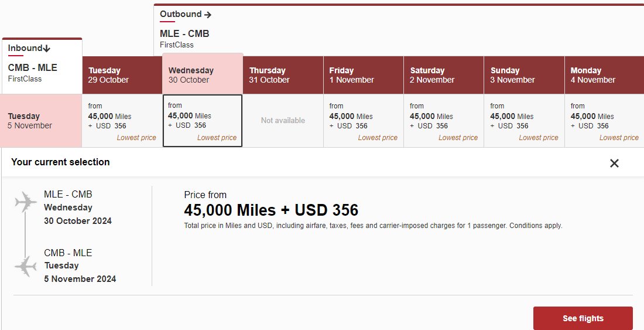Select the Monday 4 November date header
644x330 pixels.
point(604,75)
